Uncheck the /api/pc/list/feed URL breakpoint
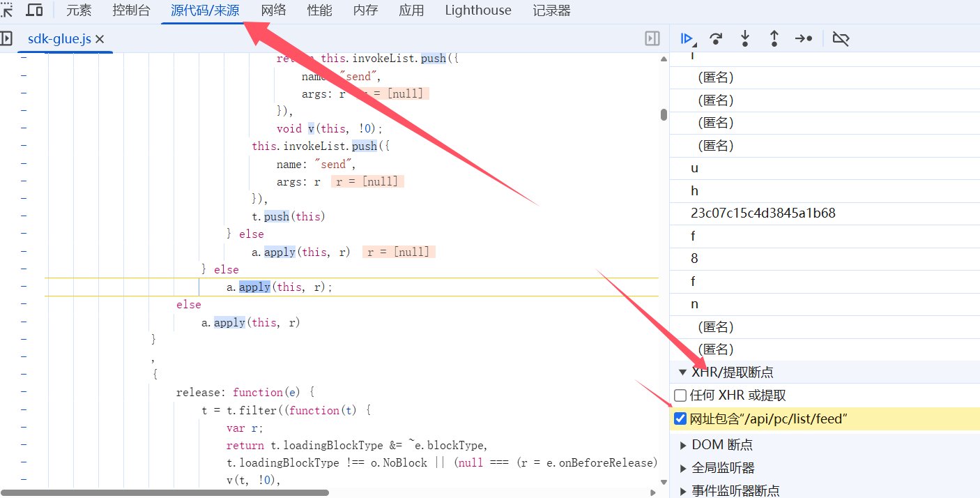The height and width of the screenshot is (498, 980). 680,419
